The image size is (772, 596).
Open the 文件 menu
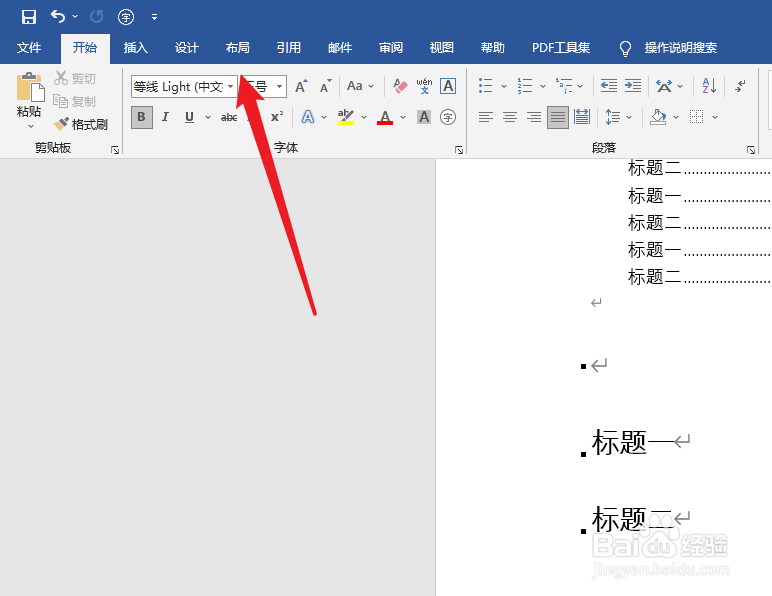click(x=29, y=48)
